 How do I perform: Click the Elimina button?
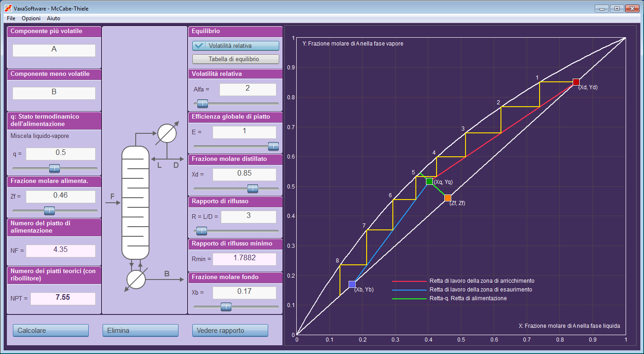click(140, 331)
